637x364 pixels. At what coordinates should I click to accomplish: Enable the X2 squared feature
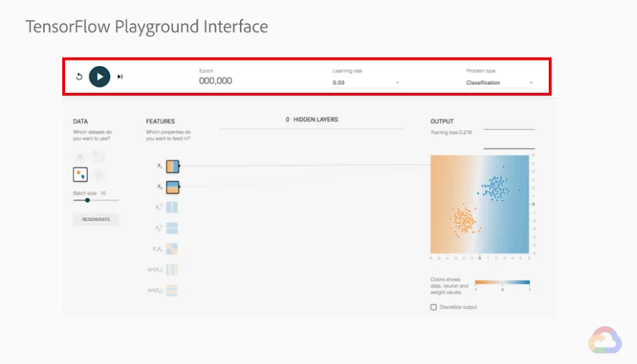click(172, 228)
